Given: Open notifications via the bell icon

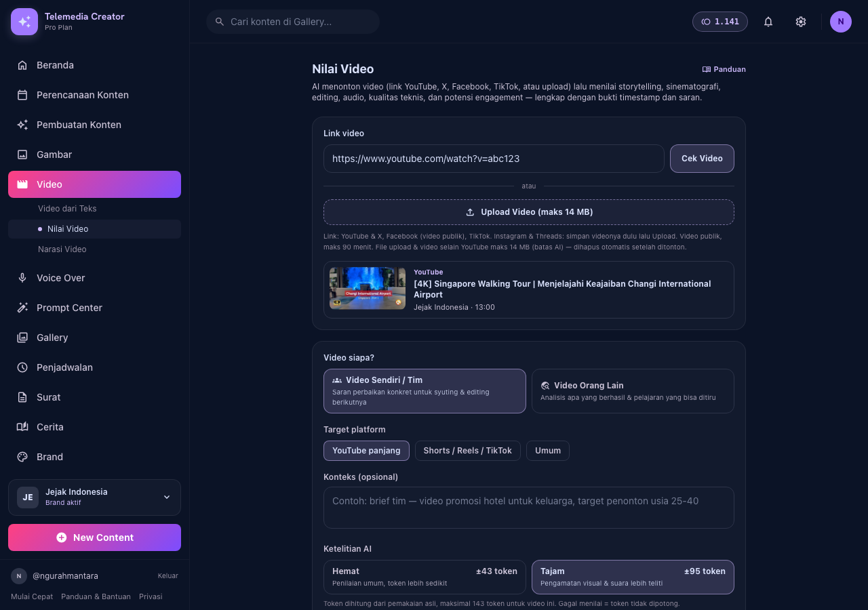Looking at the screenshot, I should point(768,22).
